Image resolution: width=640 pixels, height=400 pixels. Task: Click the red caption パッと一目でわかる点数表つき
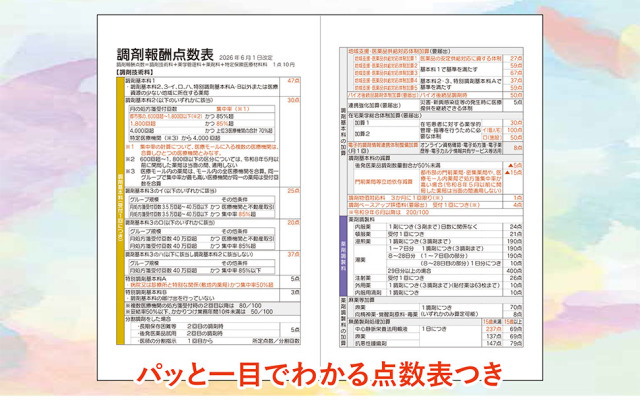click(320, 373)
